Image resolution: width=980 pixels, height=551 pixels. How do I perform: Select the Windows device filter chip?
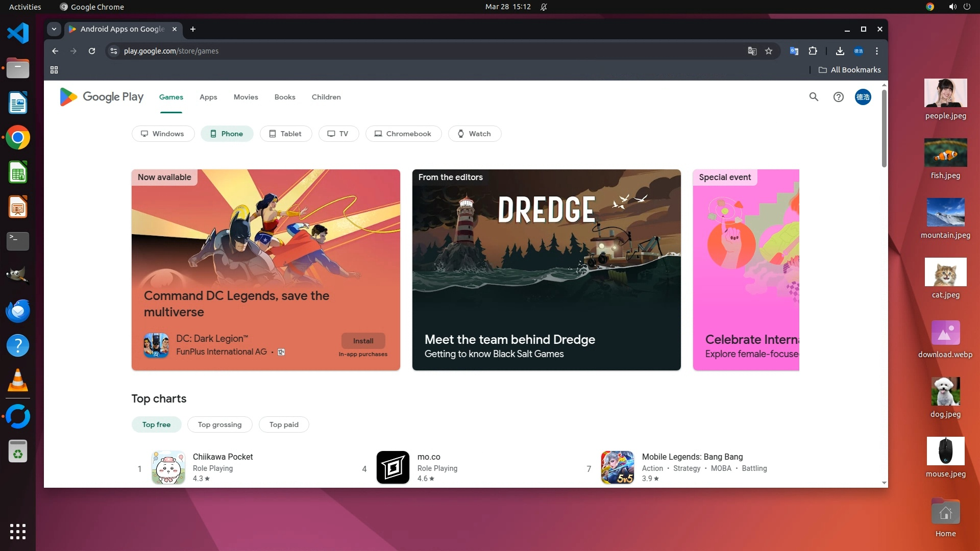[x=163, y=134]
